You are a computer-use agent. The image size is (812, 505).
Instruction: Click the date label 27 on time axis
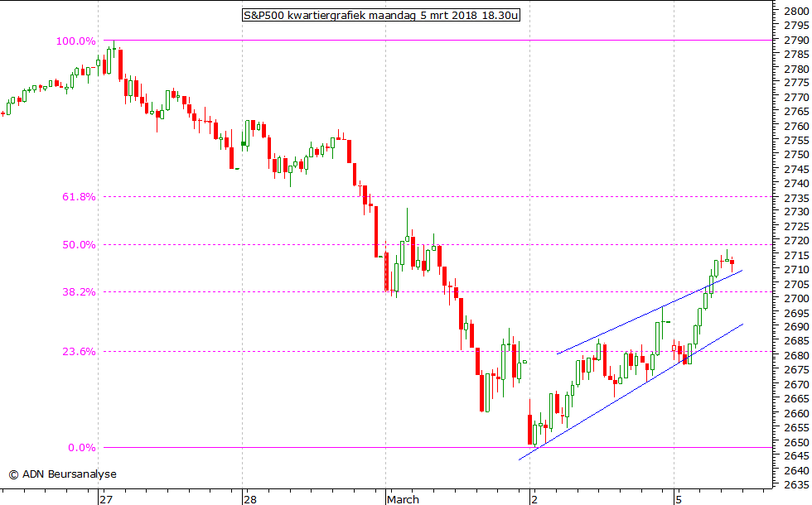coord(106,499)
